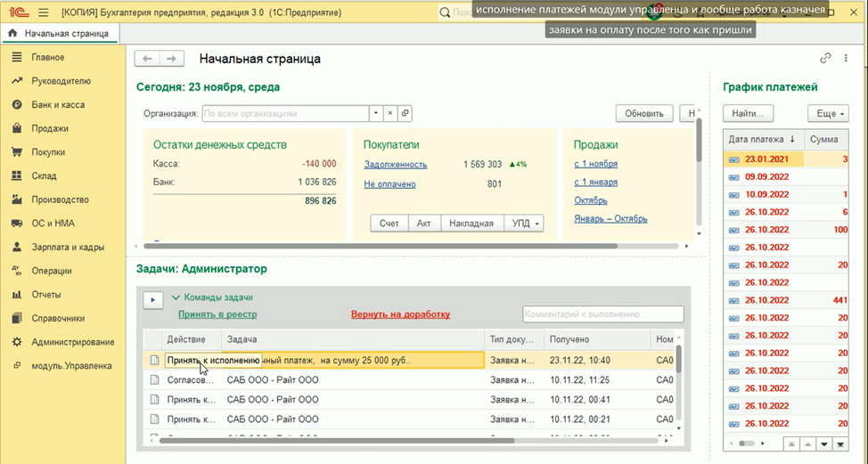This screenshot has height=464, width=868.
Task: Click the Не оплачено link
Action: pos(389,184)
